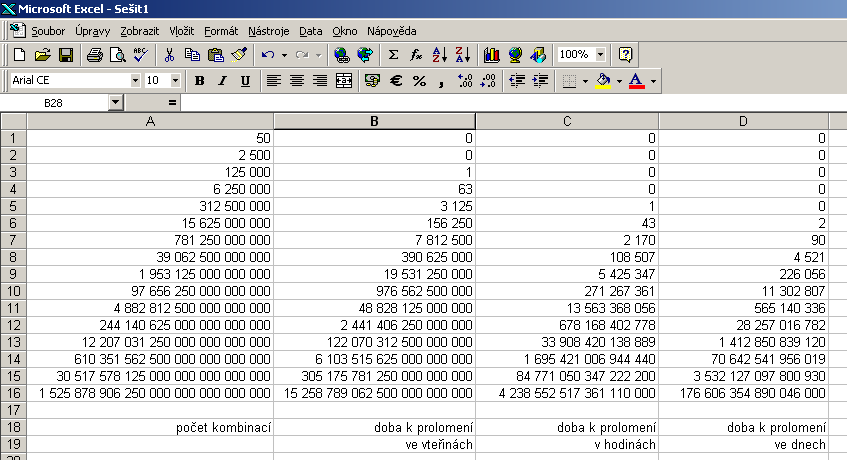Select the Format Painter brush
The image size is (847, 460).
click(239, 55)
